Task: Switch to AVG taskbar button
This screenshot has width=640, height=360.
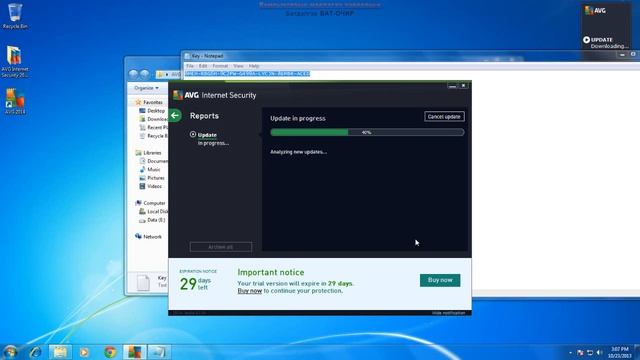Action: tap(134, 352)
